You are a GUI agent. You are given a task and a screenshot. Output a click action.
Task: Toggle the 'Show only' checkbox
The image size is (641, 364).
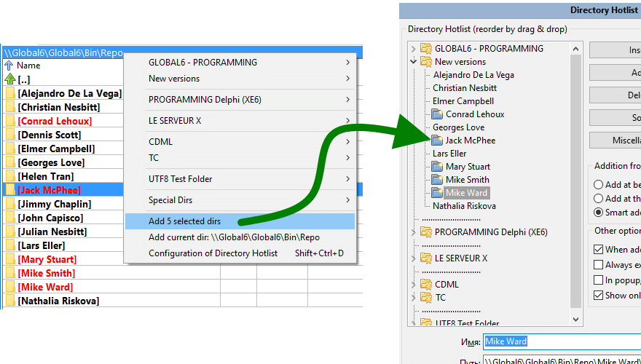[x=599, y=295]
